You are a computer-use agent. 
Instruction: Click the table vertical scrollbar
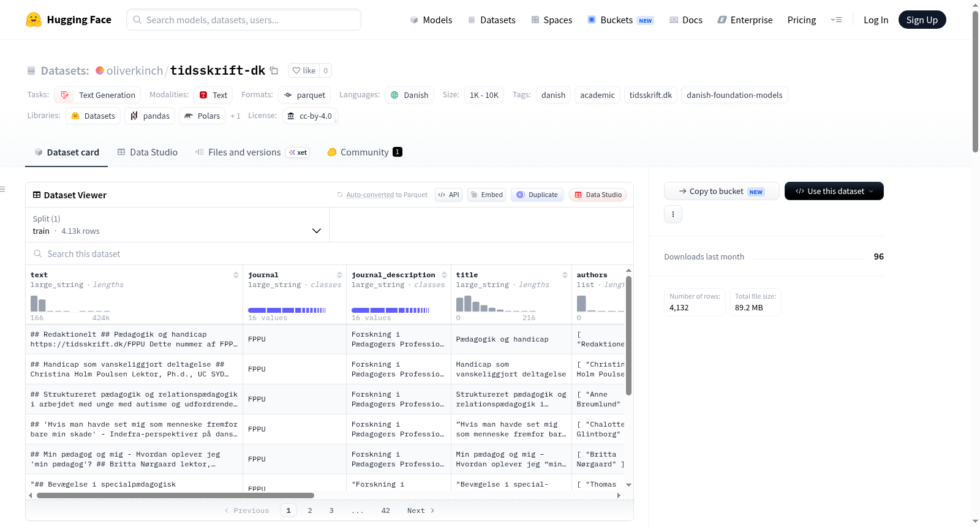click(628, 335)
